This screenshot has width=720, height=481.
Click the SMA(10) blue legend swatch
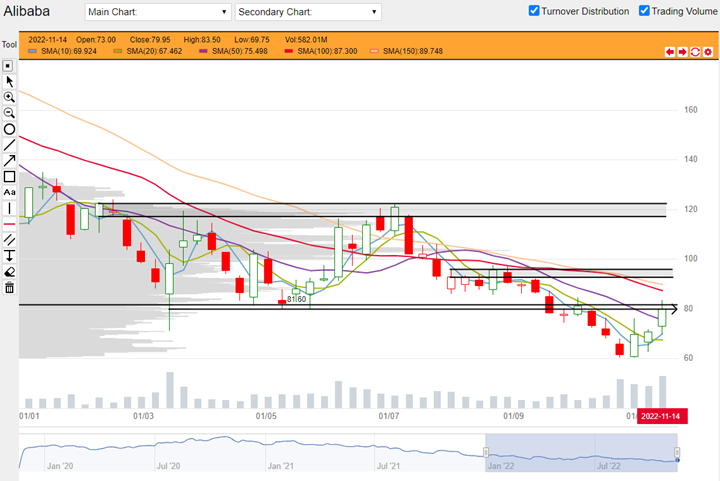(32, 51)
